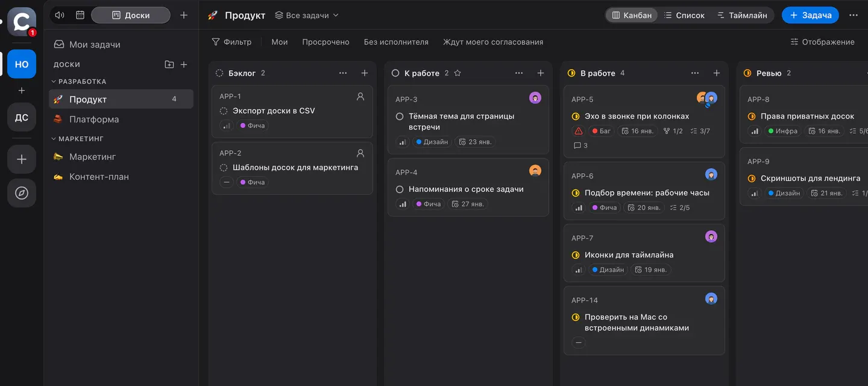Open В работе column options menu

pyautogui.click(x=695, y=73)
